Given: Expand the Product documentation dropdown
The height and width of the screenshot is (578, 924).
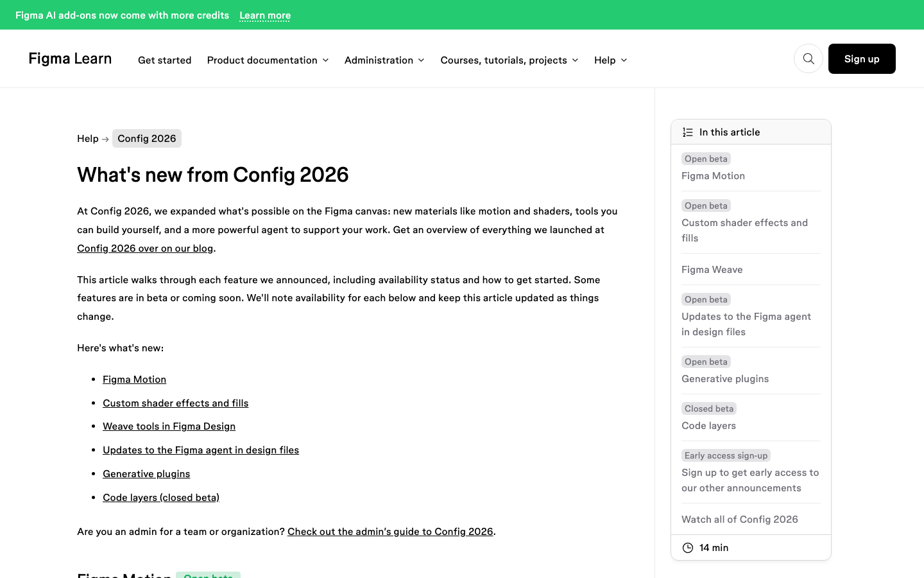Looking at the screenshot, I should (x=268, y=60).
